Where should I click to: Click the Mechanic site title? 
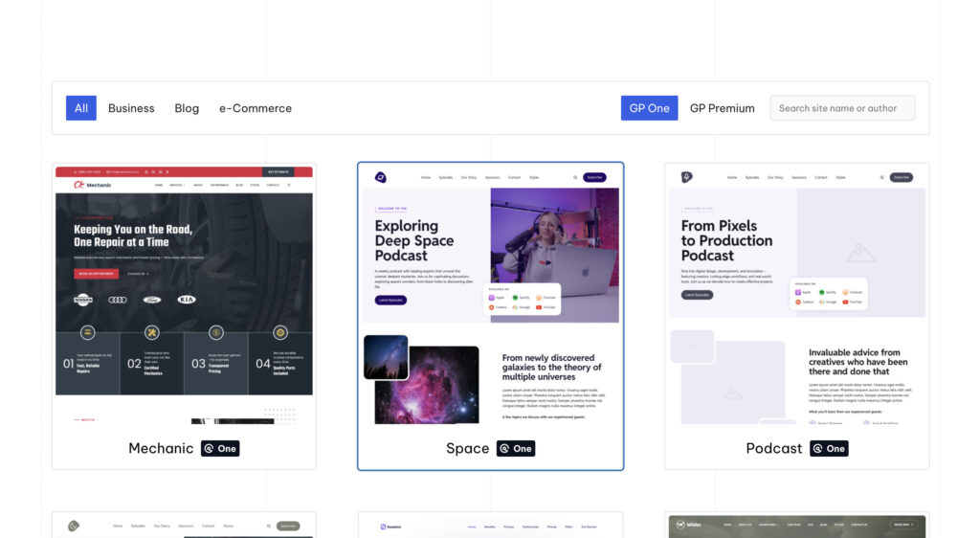(161, 449)
